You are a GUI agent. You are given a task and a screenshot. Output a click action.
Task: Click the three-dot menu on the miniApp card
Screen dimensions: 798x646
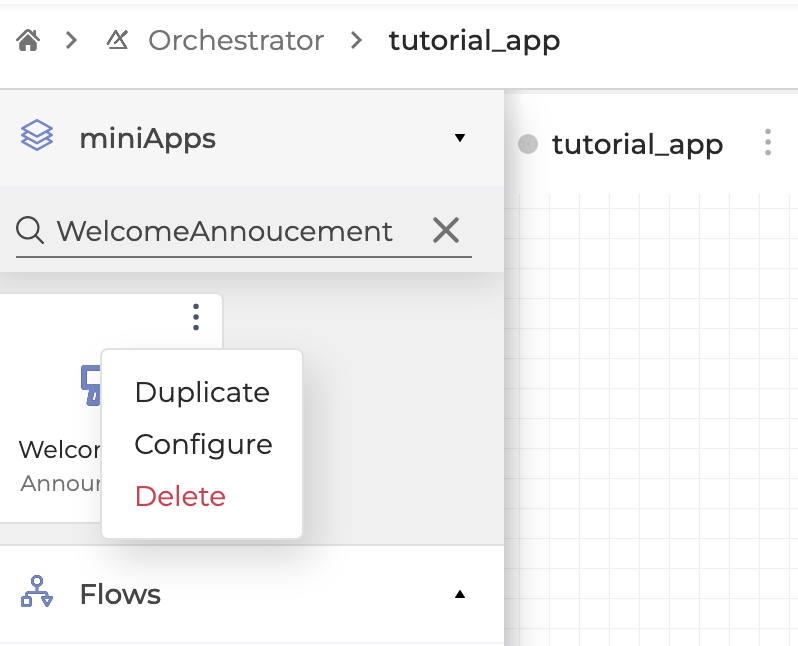196,317
